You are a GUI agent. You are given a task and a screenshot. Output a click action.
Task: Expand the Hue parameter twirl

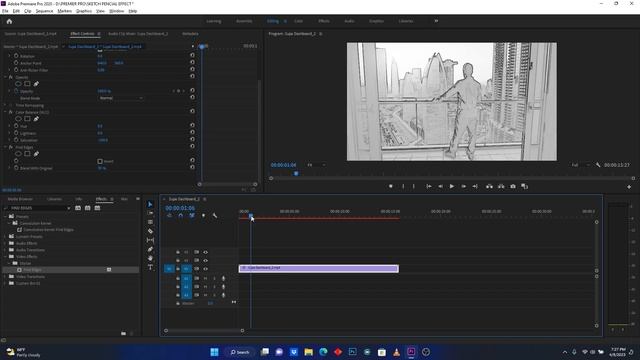(9, 126)
